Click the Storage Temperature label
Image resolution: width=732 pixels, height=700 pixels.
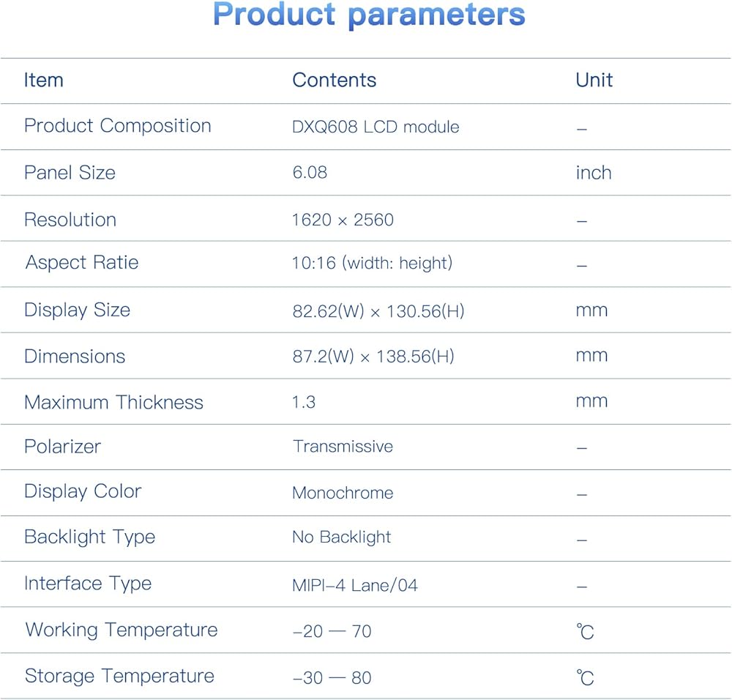pyautogui.click(x=119, y=676)
